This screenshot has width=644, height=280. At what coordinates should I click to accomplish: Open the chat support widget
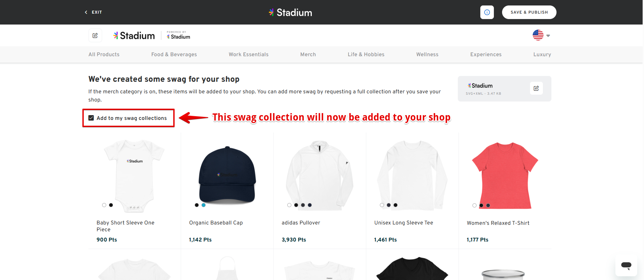coord(626,265)
